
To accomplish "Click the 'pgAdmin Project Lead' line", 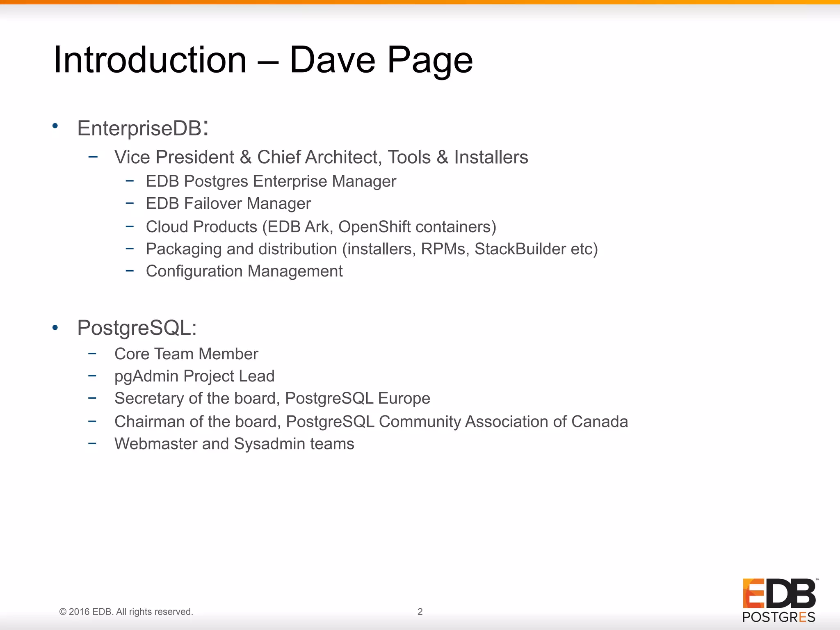I will (x=194, y=376).
